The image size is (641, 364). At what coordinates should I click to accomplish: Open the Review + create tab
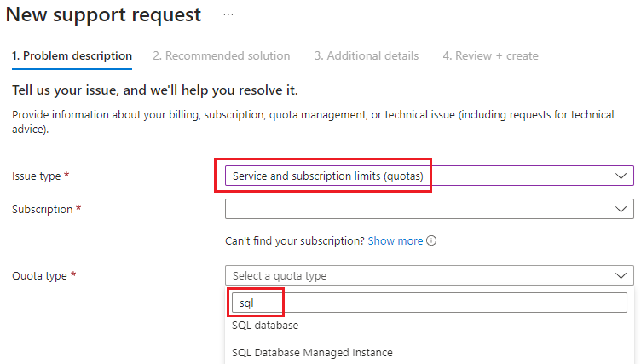click(491, 56)
